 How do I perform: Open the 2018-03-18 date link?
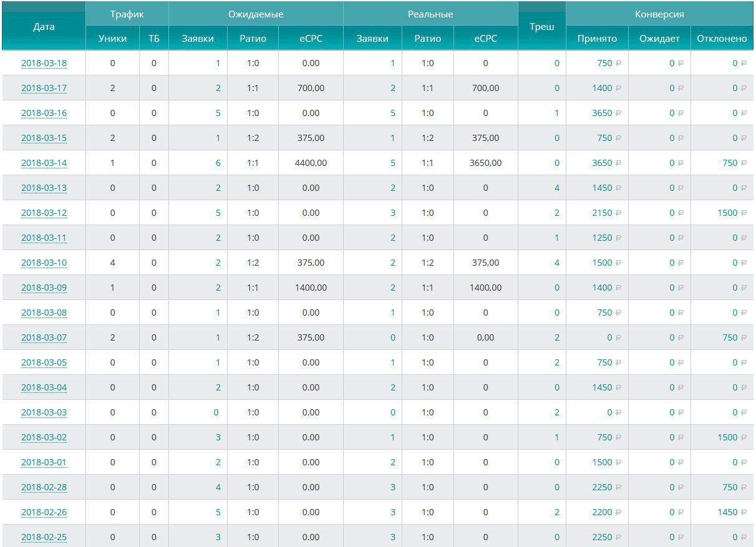click(x=44, y=63)
